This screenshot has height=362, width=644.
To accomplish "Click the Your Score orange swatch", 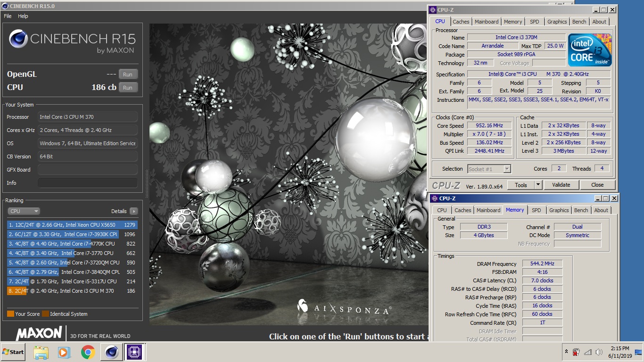I will (10, 313).
